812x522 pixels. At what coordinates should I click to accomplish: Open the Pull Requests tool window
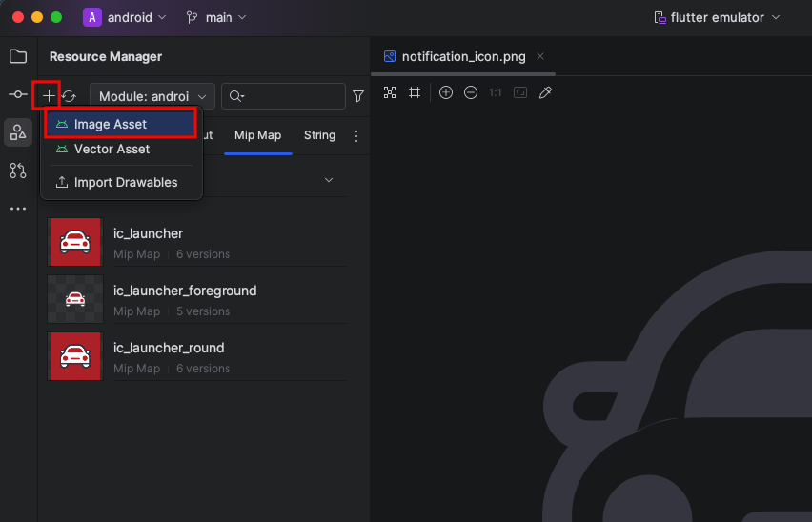(x=18, y=171)
